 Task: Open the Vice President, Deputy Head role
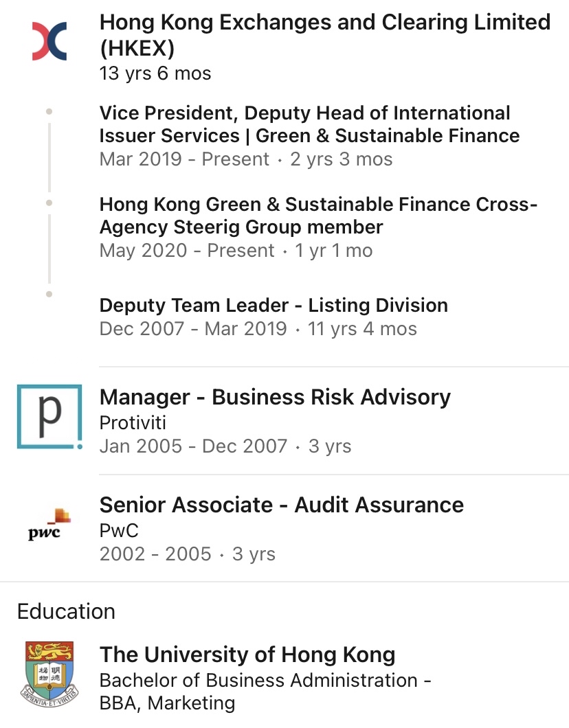tap(309, 124)
